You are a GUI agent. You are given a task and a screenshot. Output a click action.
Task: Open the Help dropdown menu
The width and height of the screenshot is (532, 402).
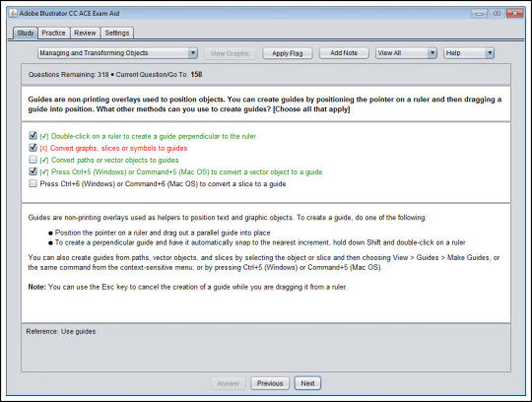[469, 53]
